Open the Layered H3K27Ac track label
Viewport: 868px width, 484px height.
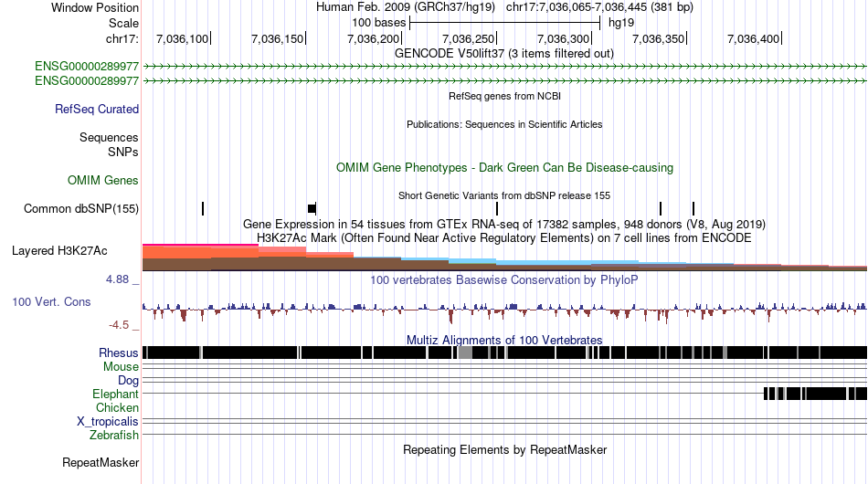pyautogui.click(x=59, y=250)
